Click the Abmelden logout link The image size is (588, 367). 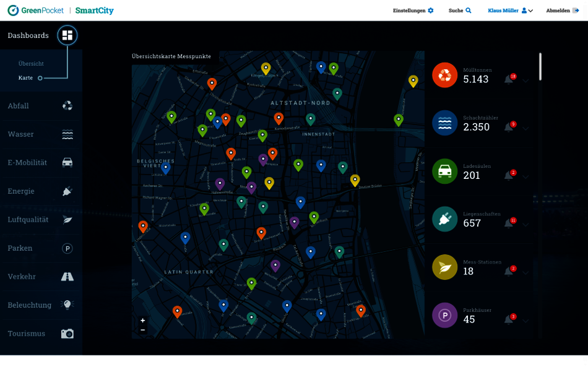(x=562, y=11)
